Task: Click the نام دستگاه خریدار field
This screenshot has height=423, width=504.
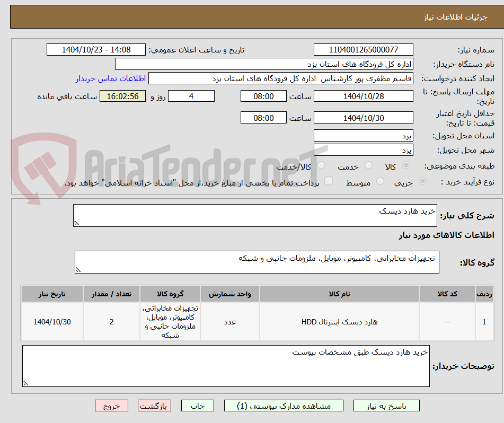Action: (264, 64)
